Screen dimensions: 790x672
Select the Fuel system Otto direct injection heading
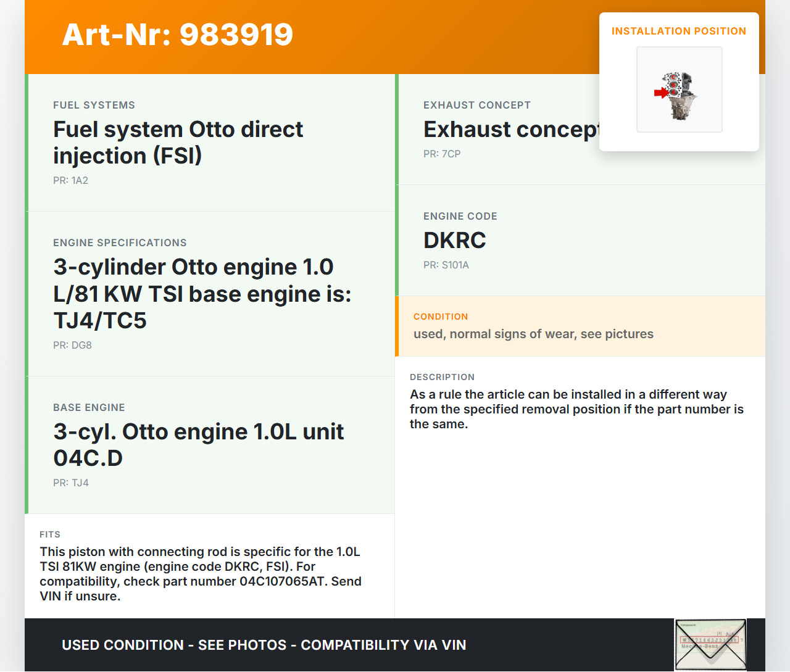click(178, 143)
